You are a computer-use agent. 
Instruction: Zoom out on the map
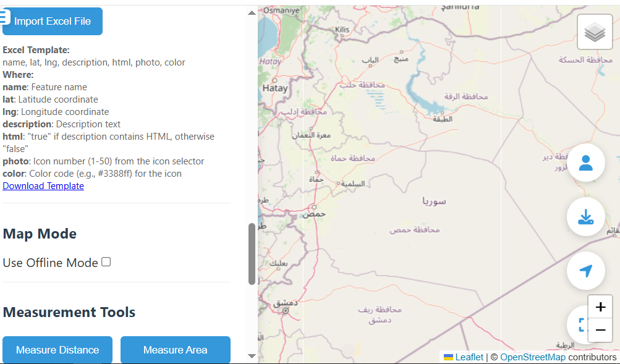click(x=600, y=330)
